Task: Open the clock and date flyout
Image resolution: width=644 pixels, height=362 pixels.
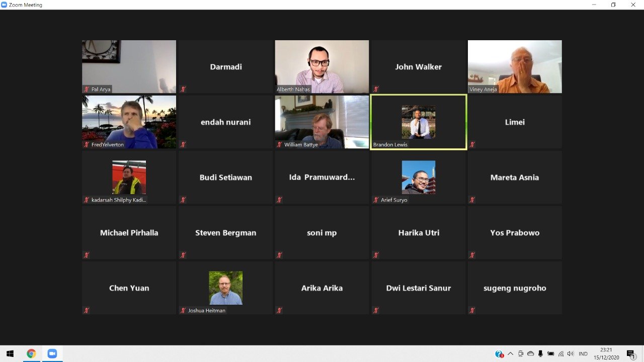Action: point(606,353)
